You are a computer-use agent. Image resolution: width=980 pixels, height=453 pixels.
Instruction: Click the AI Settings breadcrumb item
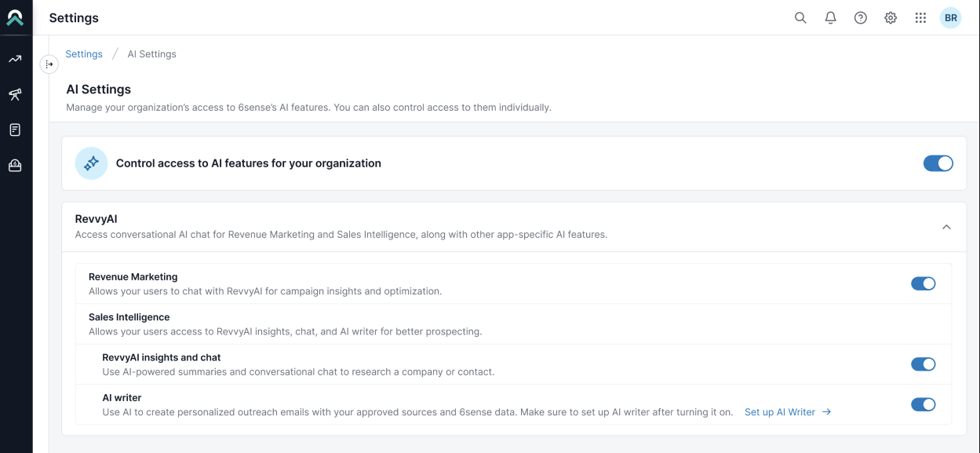151,54
